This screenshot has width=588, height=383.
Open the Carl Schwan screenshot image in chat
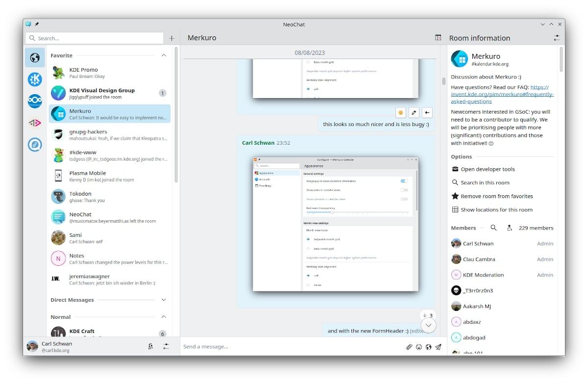[336, 224]
